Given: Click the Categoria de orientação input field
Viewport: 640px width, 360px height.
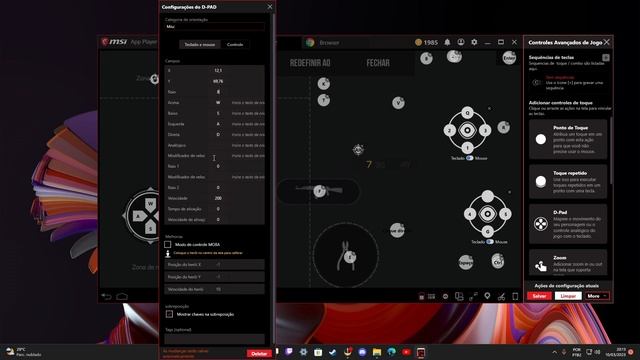Looking at the screenshot, I should tap(215, 27).
